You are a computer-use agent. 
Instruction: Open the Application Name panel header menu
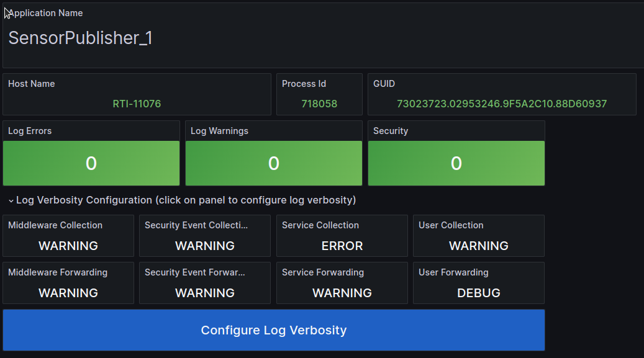(x=45, y=12)
